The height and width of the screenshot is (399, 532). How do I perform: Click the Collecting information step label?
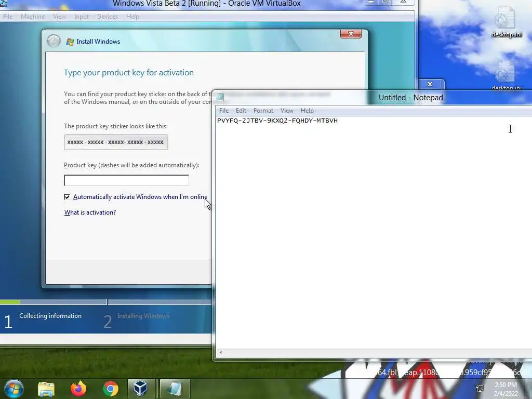pos(50,316)
